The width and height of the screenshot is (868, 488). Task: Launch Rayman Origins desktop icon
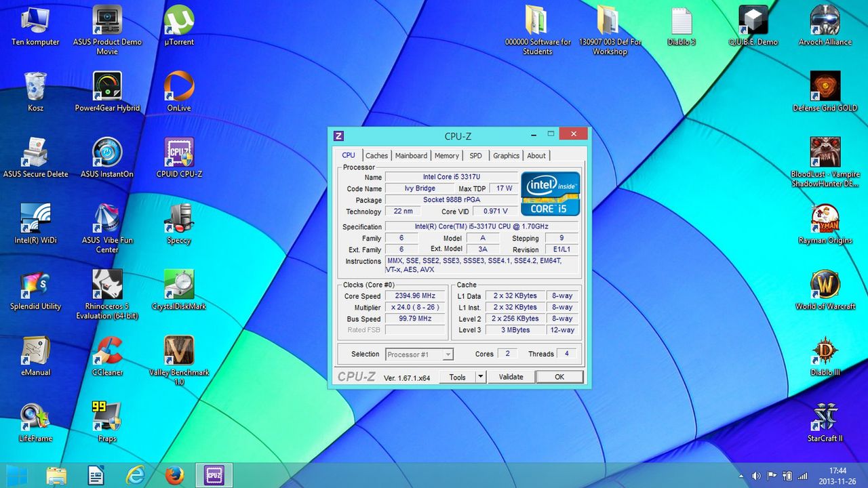tap(825, 224)
